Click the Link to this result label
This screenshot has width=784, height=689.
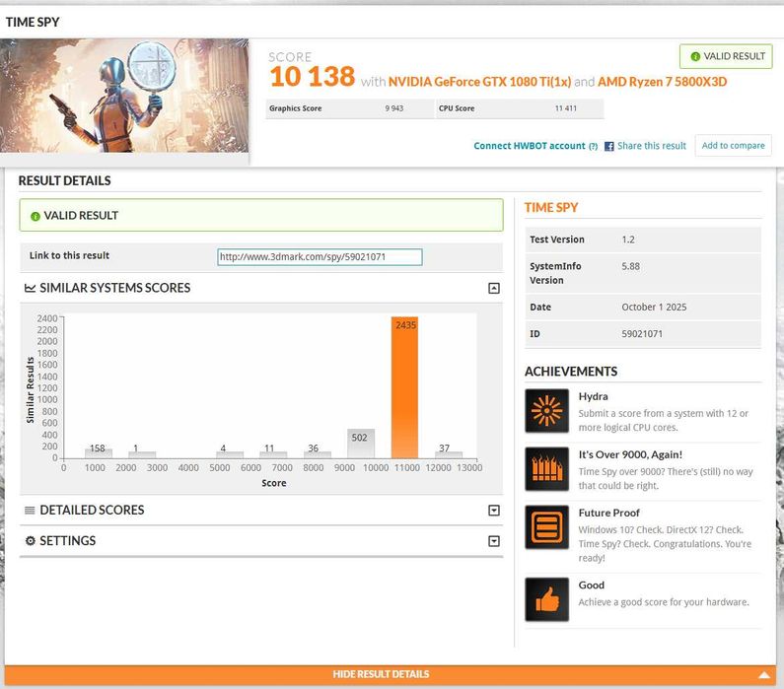pos(69,255)
